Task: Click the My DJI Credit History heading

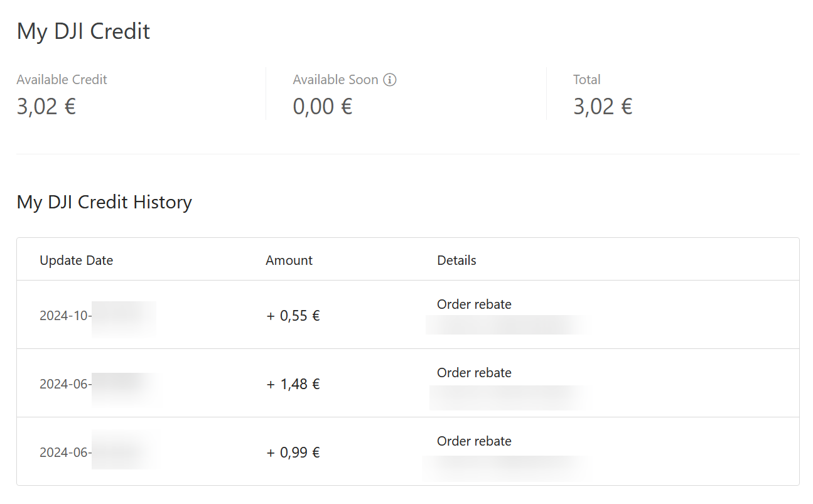Action: point(104,202)
